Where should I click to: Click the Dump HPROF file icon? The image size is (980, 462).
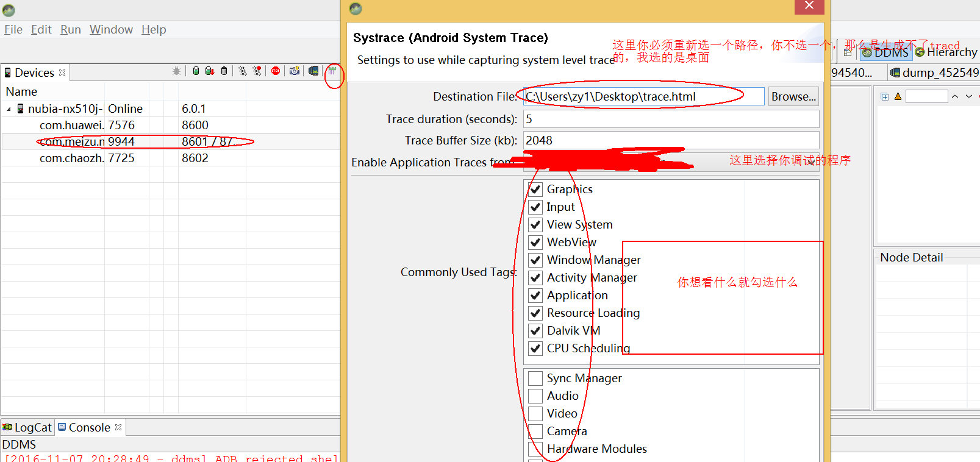point(210,71)
